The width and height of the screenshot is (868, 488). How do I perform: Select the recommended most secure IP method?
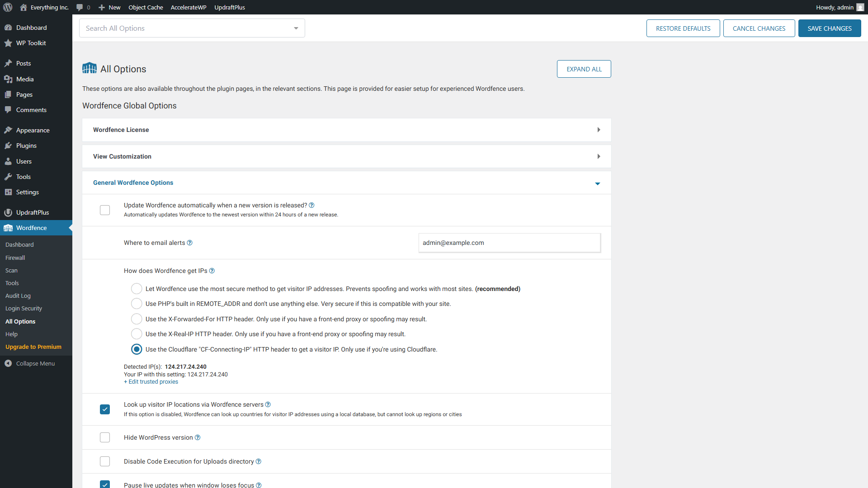click(x=137, y=289)
